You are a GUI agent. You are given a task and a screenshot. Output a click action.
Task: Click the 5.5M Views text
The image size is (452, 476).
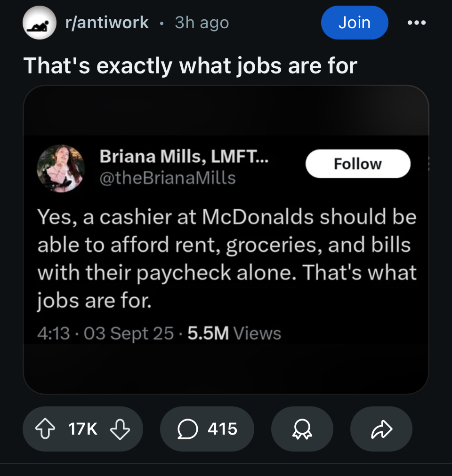click(234, 333)
